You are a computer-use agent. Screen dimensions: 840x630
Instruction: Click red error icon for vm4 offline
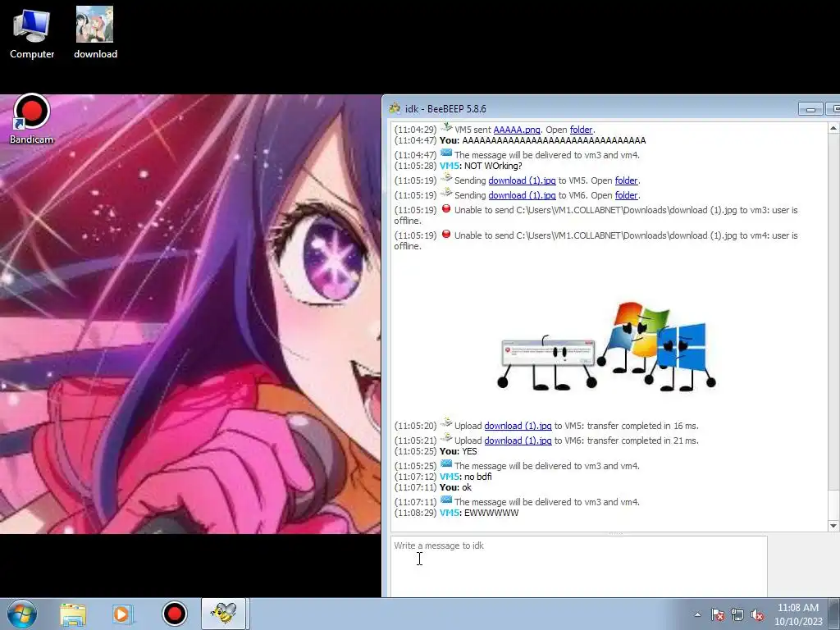pos(445,234)
